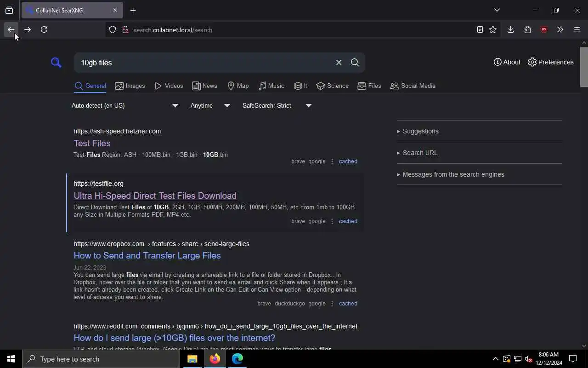588x368 pixels.
Task: Click the page vertical scrollbar thumb
Action: [x=584, y=67]
